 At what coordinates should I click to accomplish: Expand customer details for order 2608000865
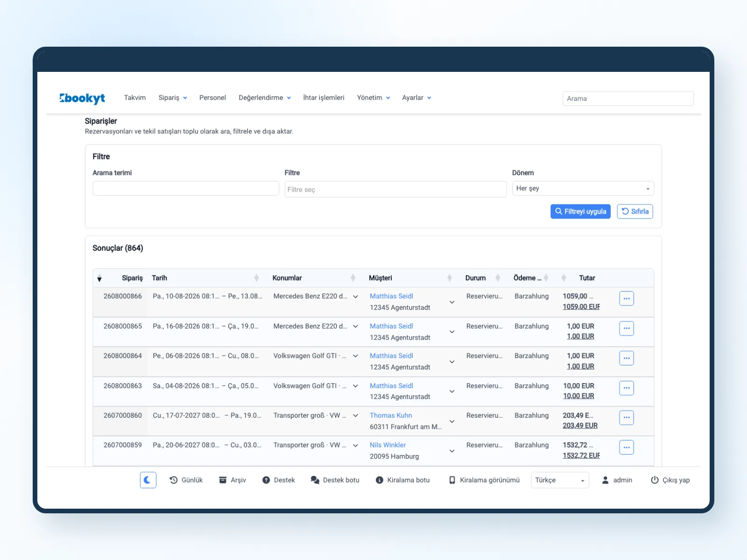pyautogui.click(x=452, y=332)
